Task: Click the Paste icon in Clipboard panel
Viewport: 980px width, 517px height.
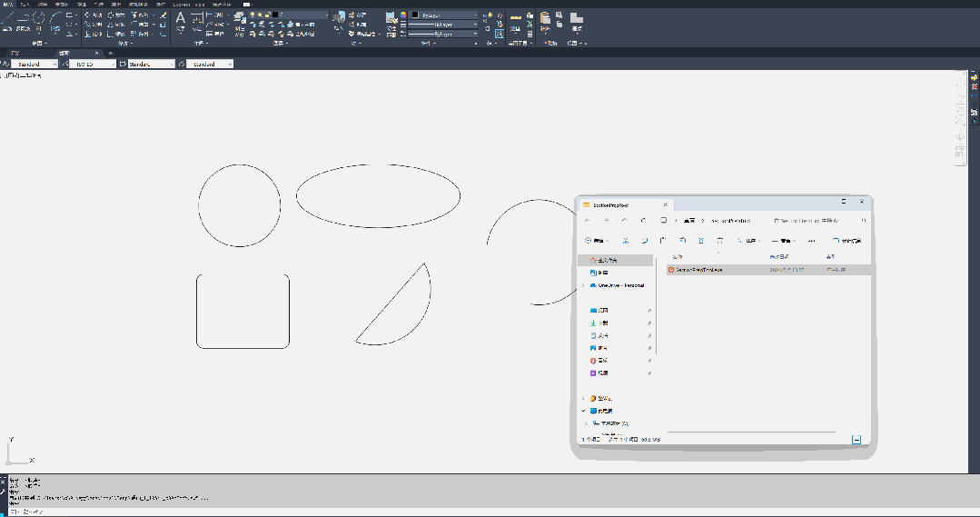Action: click(545, 20)
